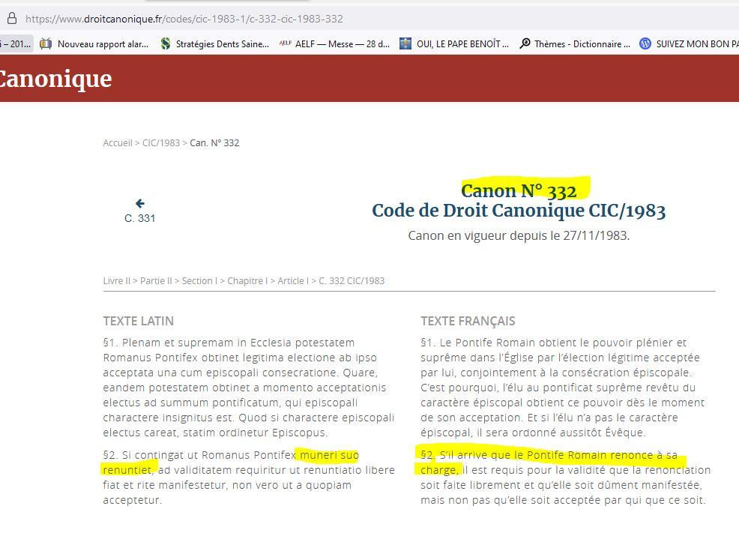Click the WordPress icon of SUIVEZ MON BON PA bookmark
This screenshot has height=560, width=739.
tap(645, 44)
